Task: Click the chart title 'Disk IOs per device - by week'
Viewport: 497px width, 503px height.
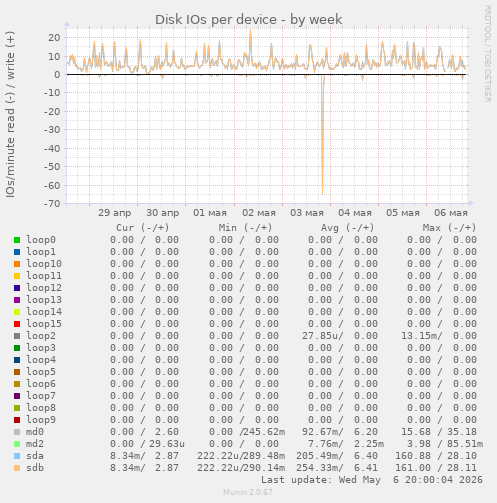Action: [x=249, y=20]
